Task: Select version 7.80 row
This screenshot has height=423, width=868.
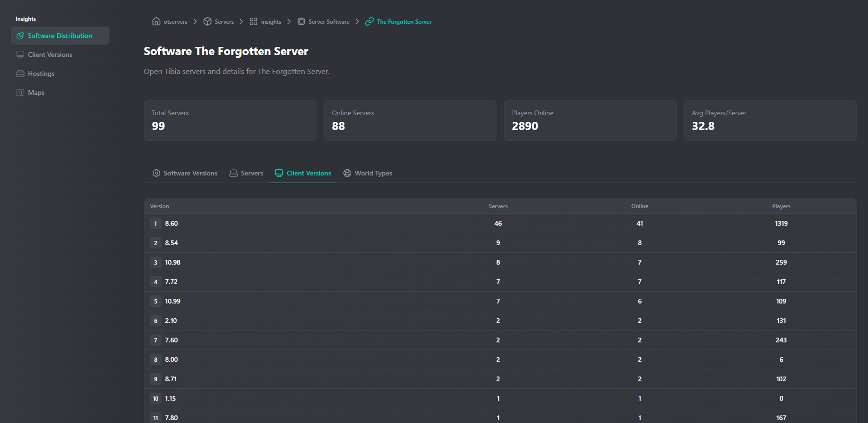Action: [x=500, y=416]
